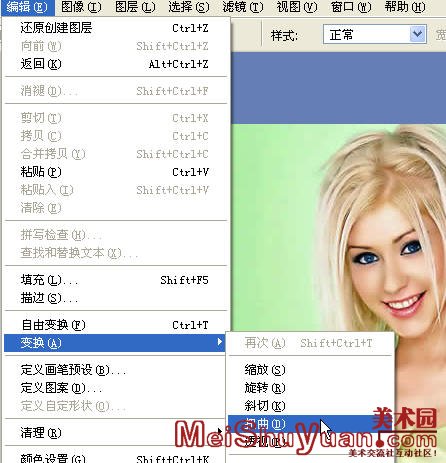This screenshot has height=463, width=446.
Task: Open the 图像(I) menu
Action: point(81,7)
